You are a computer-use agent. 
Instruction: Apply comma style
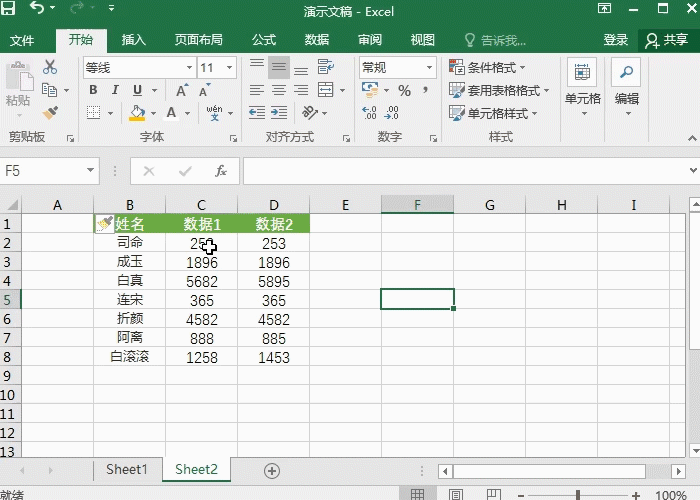[x=425, y=90]
